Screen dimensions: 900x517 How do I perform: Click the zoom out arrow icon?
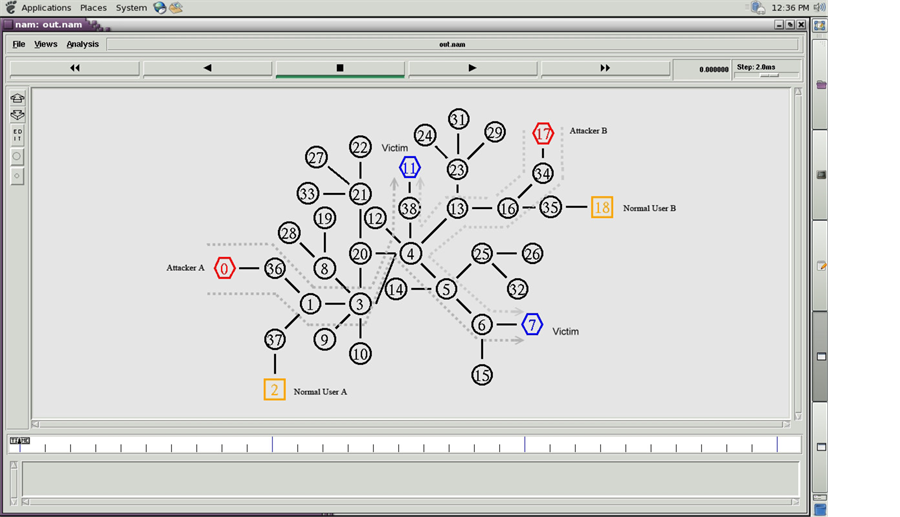tap(18, 116)
